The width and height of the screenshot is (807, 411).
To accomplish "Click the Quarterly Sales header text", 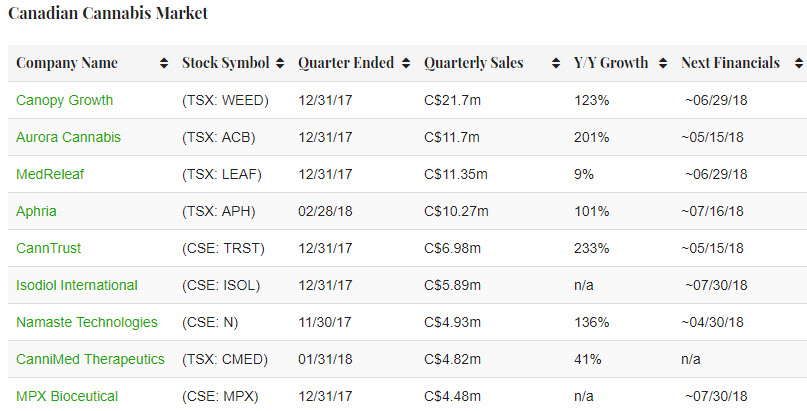I will [473, 63].
